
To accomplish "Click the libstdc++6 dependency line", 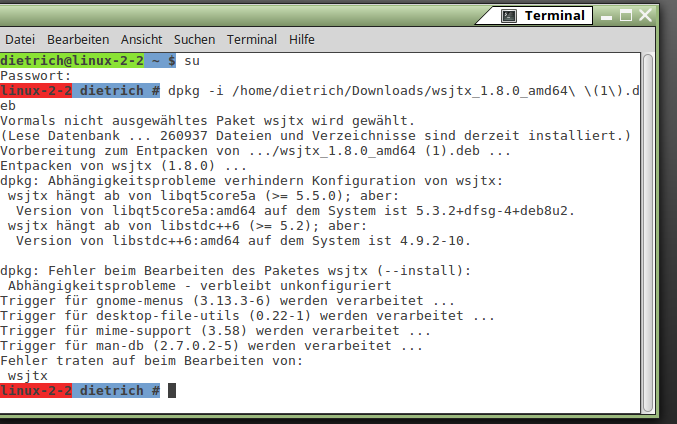I will (187, 226).
